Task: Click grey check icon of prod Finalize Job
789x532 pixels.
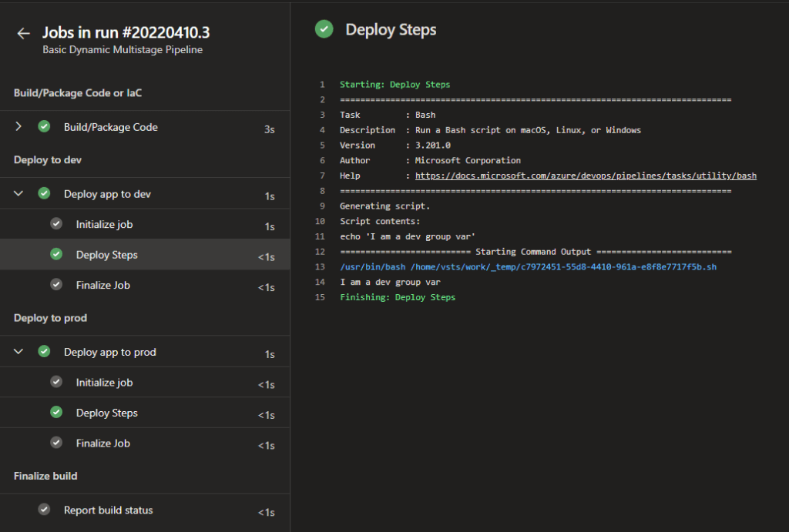Action: pyautogui.click(x=56, y=443)
